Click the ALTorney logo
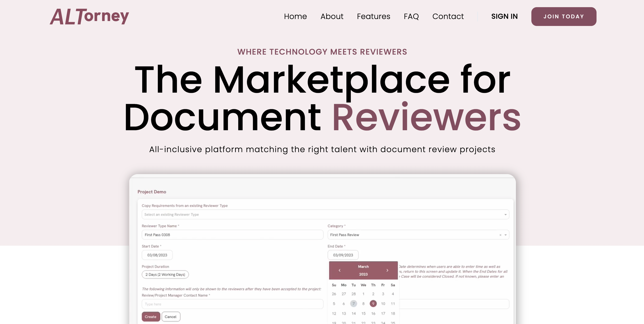Viewport: 644px width, 324px height. coord(89,17)
